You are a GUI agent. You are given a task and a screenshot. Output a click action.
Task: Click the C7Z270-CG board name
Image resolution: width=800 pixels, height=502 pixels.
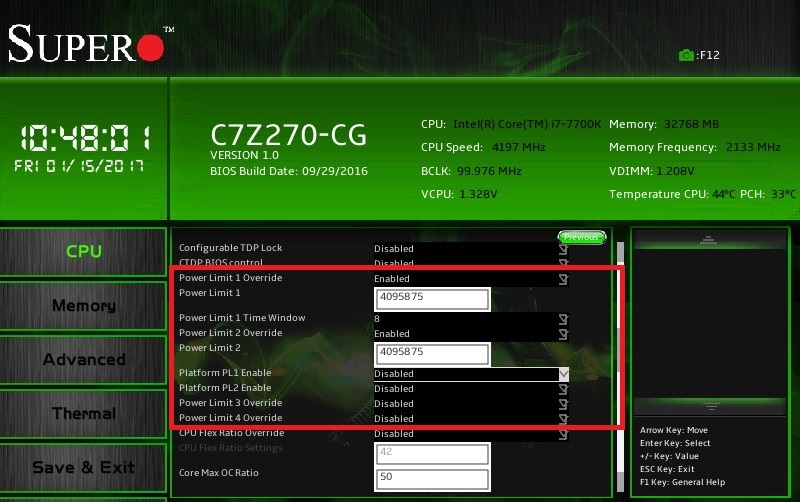(288, 135)
